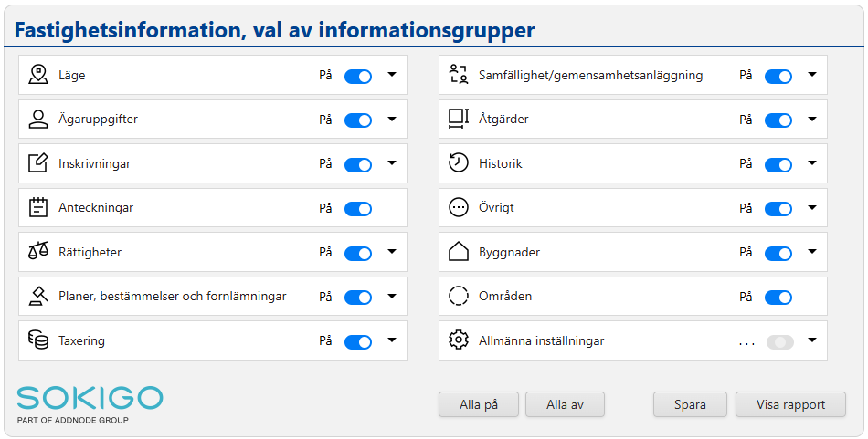Open the Taxering dropdown arrow

tap(392, 340)
